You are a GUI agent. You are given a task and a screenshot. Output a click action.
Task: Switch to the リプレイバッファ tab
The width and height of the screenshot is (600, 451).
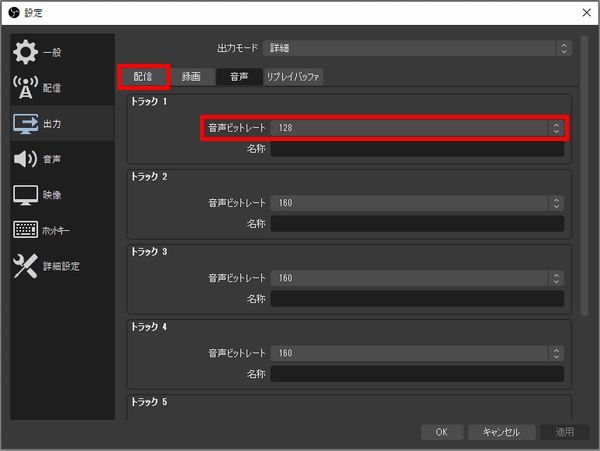tap(293, 77)
